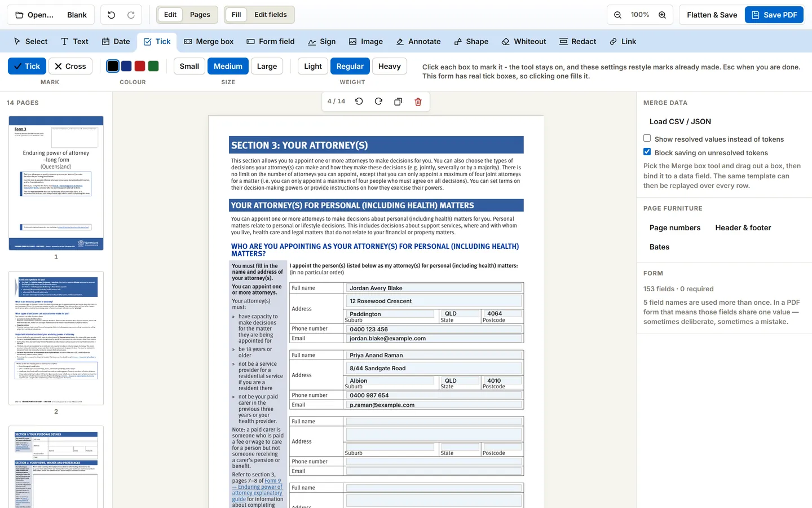Image resolution: width=812 pixels, height=508 pixels.
Task: Pick the Date tool
Action: (116, 41)
